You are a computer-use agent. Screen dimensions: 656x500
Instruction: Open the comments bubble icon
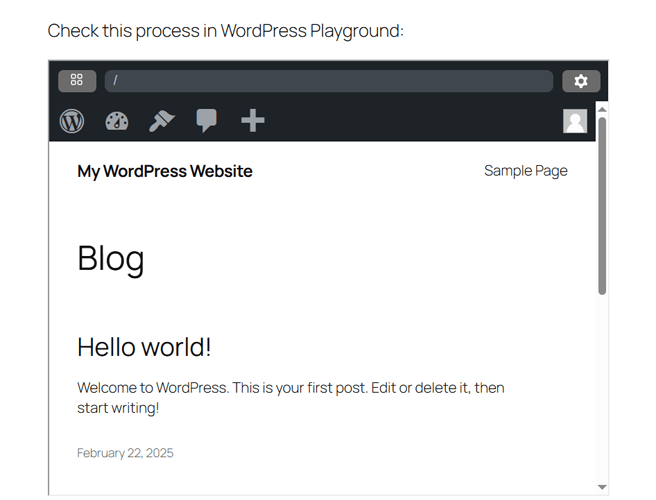coord(207,121)
